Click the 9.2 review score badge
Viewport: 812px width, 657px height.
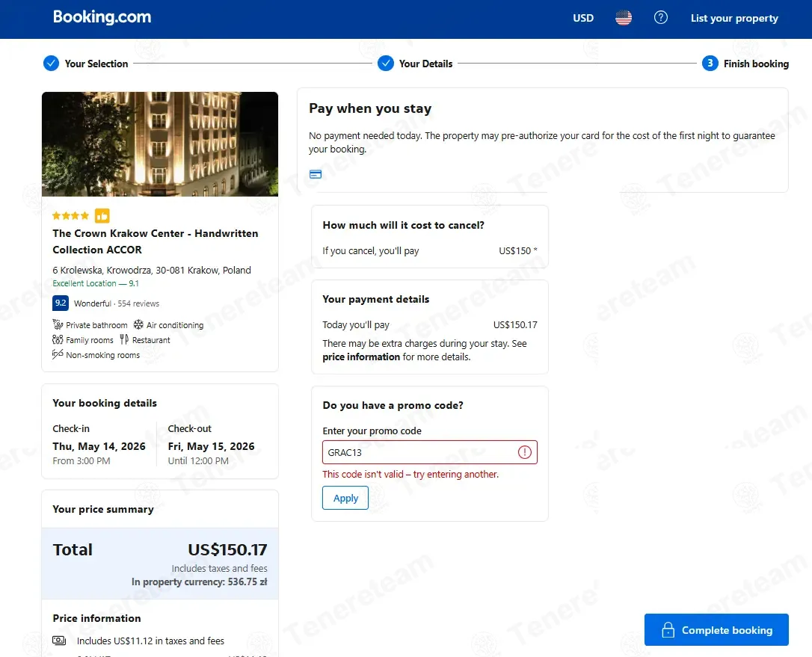click(x=61, y=303)
